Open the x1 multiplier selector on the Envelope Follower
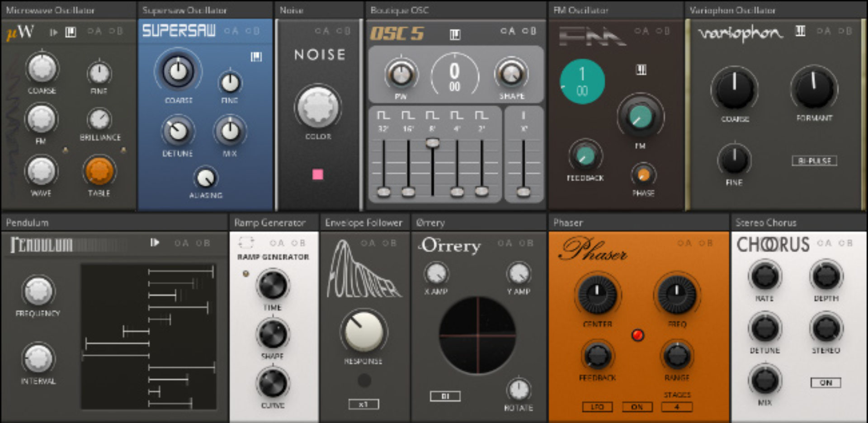The image size is (868, 423). click(364, 405)
